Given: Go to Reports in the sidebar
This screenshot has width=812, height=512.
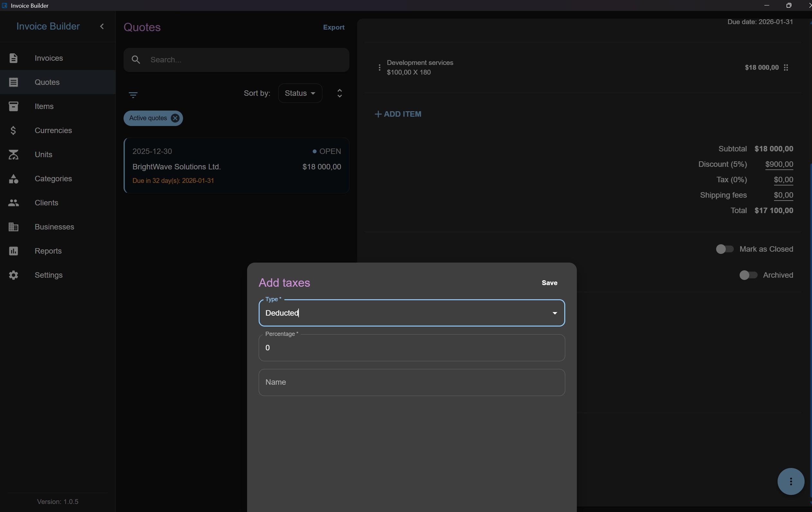Looking at the screenshot, I should (x=58, y=251).
